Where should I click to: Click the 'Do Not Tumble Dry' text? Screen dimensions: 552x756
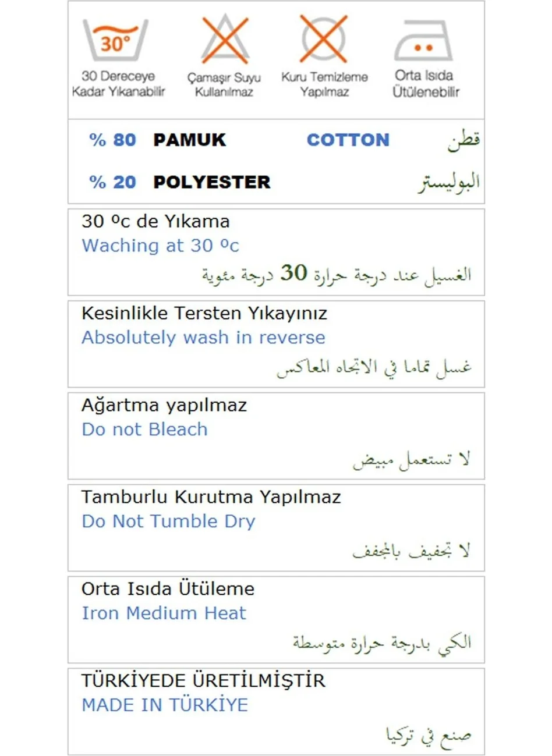pos(168,521)
